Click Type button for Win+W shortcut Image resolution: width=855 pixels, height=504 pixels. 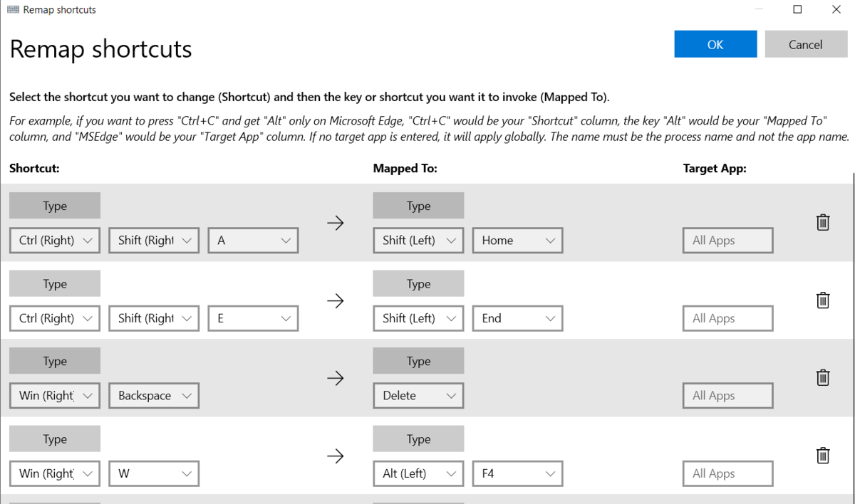click(x=55, y=439)
